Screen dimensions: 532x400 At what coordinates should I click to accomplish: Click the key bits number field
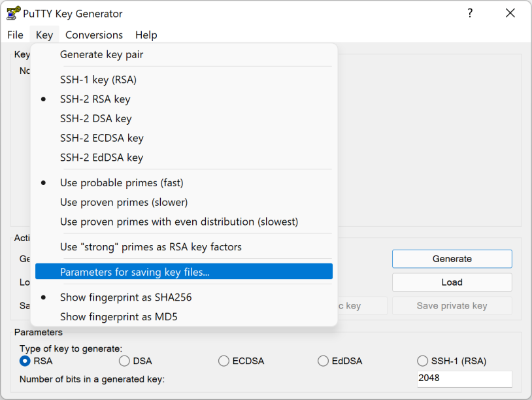pyautogui.click(x=464, y=379)
